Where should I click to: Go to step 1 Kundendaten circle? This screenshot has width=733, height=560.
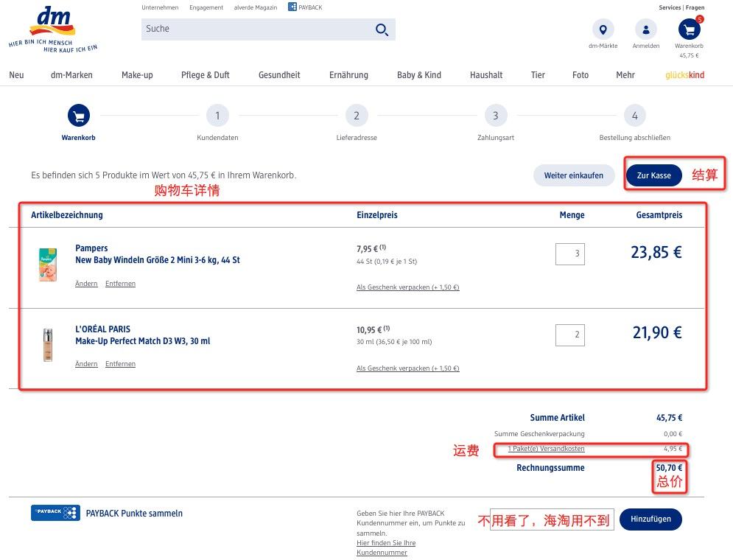pyautogui.click(x=217, y=116)
